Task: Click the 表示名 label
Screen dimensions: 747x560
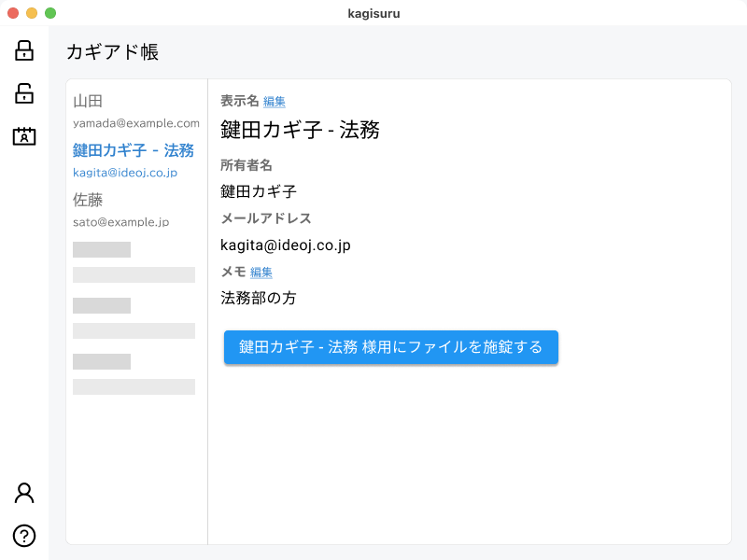Action: click(240, 101)
